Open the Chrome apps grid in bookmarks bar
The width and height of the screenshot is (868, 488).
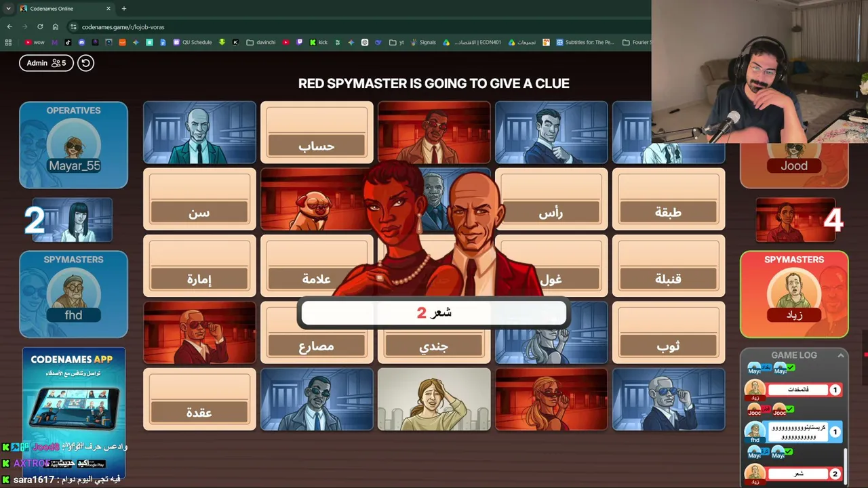[x=8, y=42]
